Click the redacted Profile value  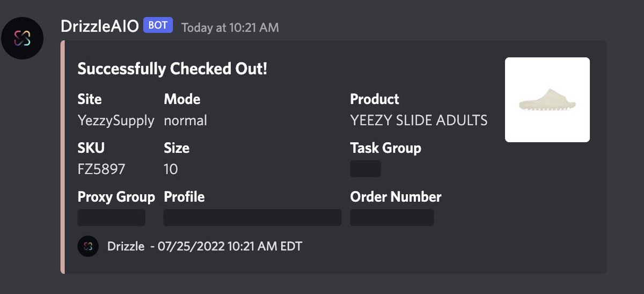pos(252,217)
